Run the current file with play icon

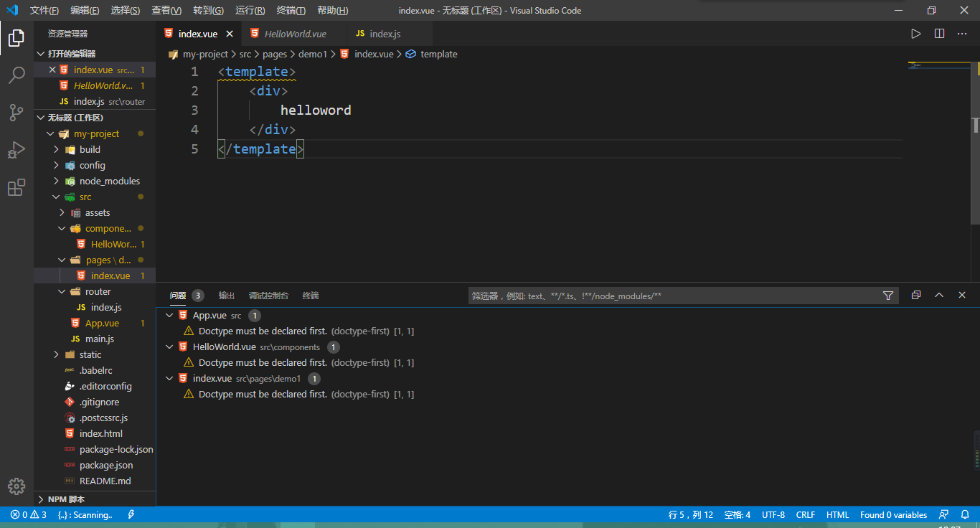pos(915,34)
